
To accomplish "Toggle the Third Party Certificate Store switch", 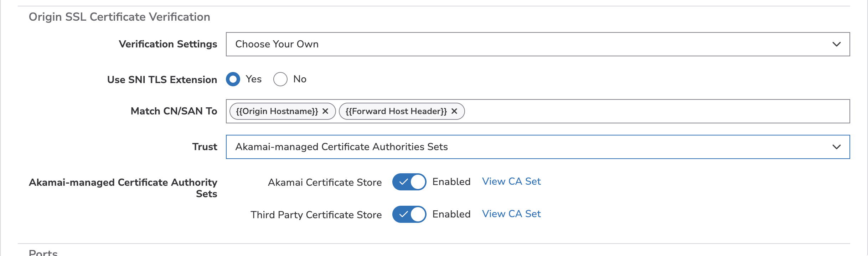I will pos(409,214).
